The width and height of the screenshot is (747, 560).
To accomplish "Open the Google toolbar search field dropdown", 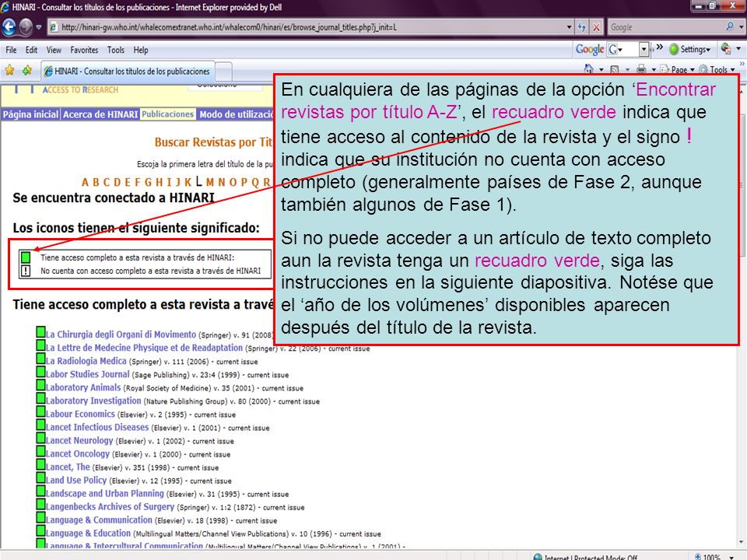I will tap(644, 49).
